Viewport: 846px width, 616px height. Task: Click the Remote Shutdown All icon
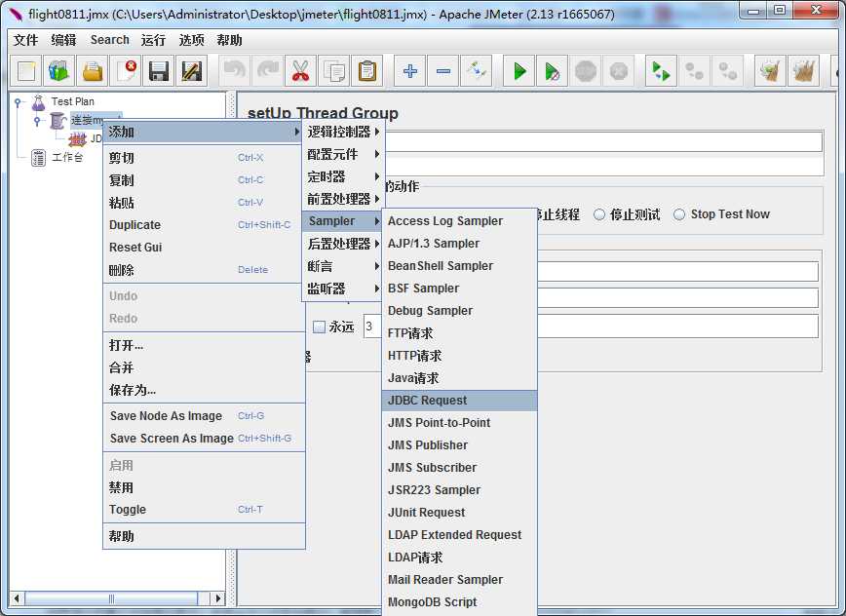pyautogui.click(x=728, y=71)
